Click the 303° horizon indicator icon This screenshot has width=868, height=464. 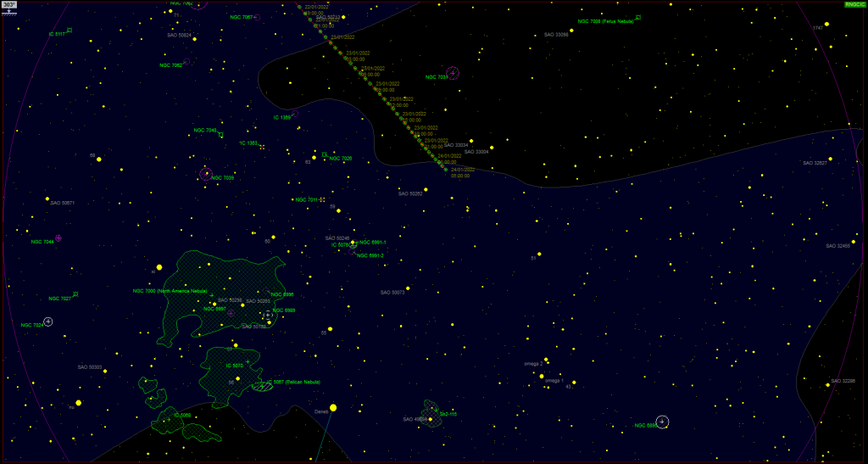(8, 8)
